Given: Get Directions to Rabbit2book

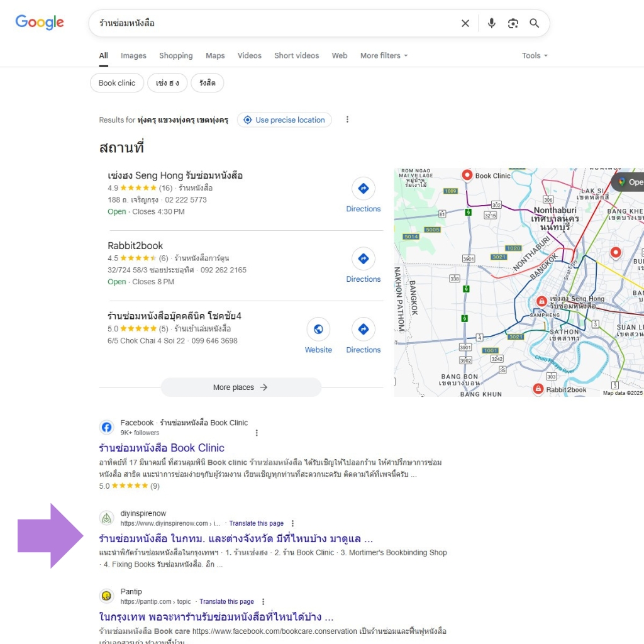Looking at the screenshot, I should pyautogui.click(x=364, y=265).
